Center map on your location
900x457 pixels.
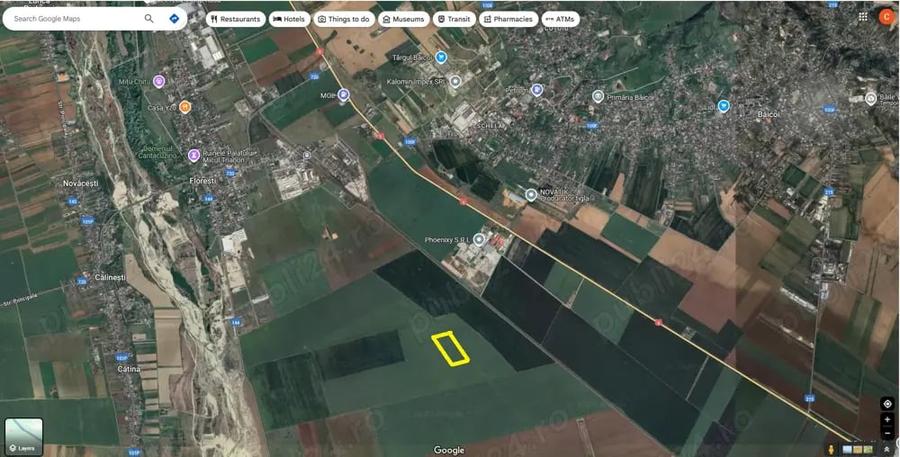[887, 404]
